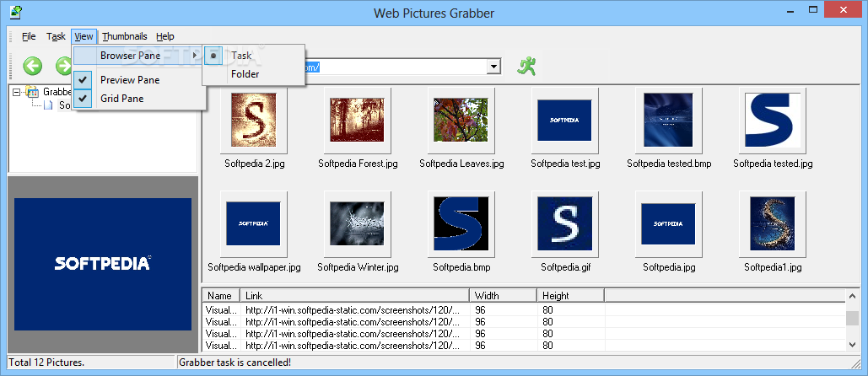Click the large Softpedia preview image
The image size is (868, 376).
(103, 265)
